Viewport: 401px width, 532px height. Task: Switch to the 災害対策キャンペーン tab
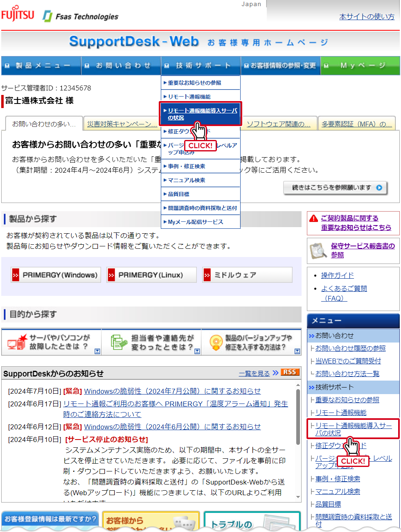[x=122, y=124]
